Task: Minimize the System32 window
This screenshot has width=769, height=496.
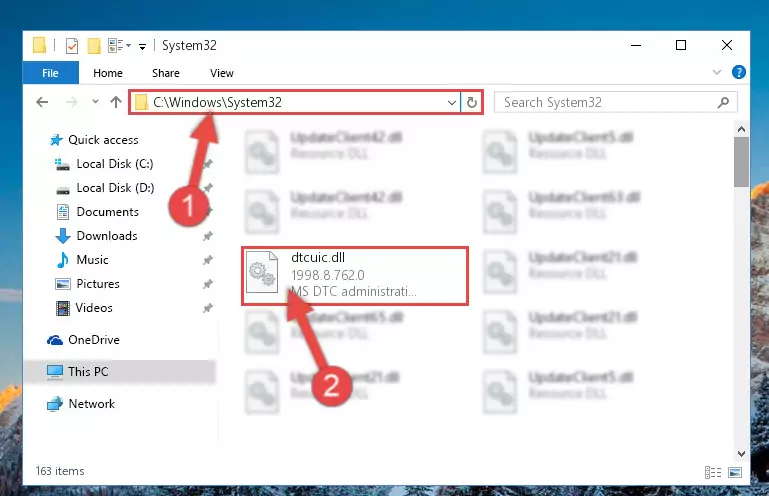Action: point(636,46)
